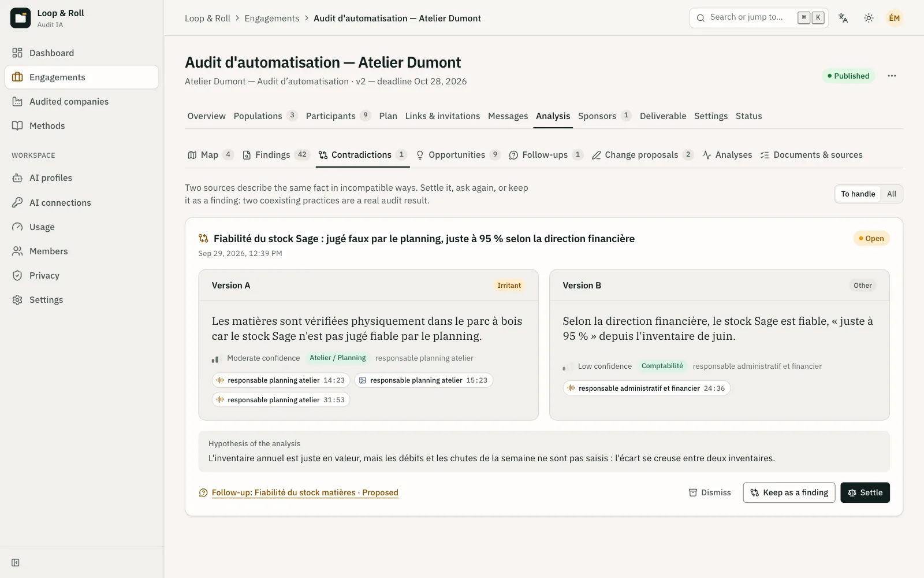Open the Opportunities sub-tab
Viewport: 924px width, 578px height.
457,155
